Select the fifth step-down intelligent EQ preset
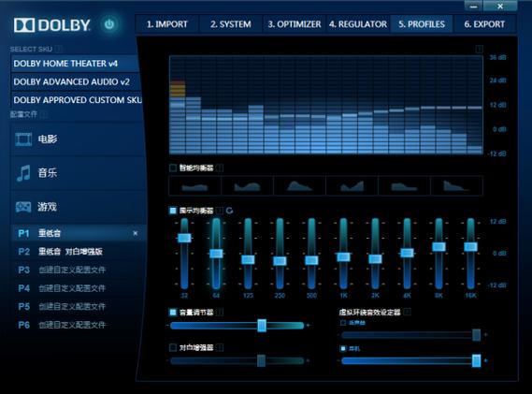The width and height of the screenshot is (532, 394). [x=404, y=186]
